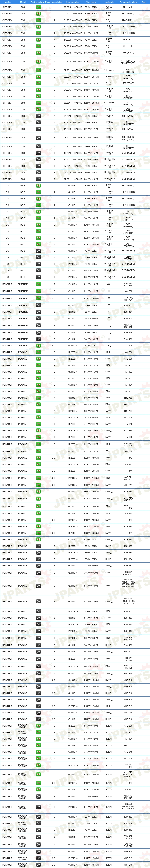Click ON diesel icon in 8HR (DV4C) row
This screenshot has width=150, height=868.
[38, 116]
